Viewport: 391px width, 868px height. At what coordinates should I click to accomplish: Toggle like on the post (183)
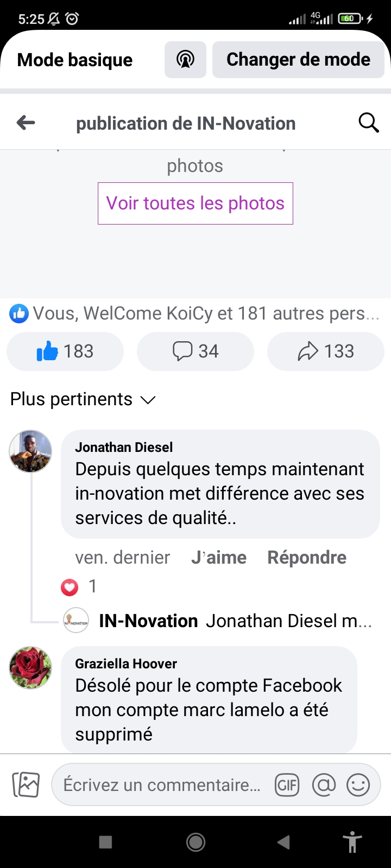65,352
